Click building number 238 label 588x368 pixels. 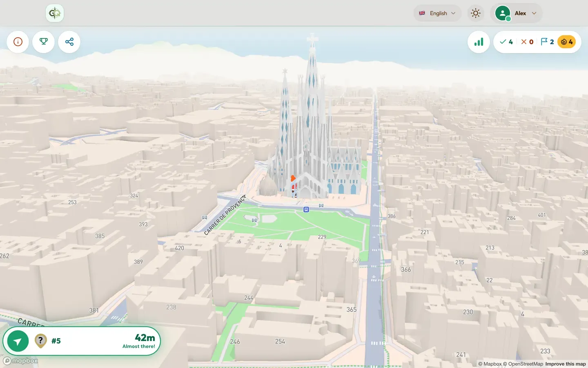pyautogui.click(x=171, y=307)
